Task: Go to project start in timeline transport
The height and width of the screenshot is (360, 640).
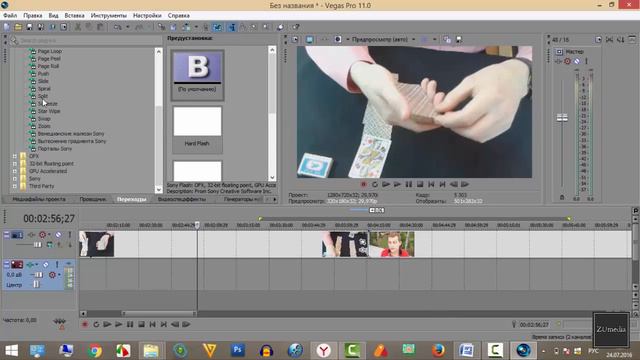Action: point(152,324)
